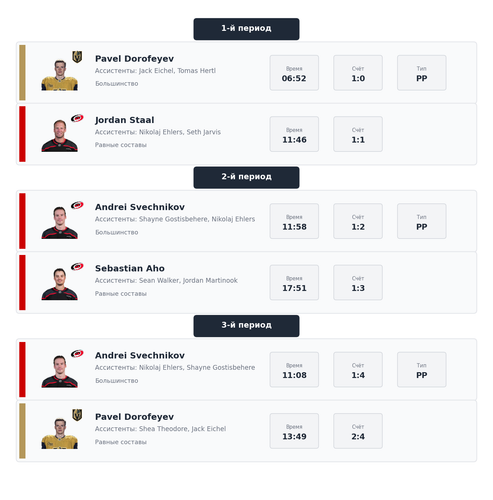Image resolution: width=493 pixels, height=500 pixels.
Task: Click the Hurricanes logo on the 11:58 Svechnikov goal
Action: [x=77, y=205]
